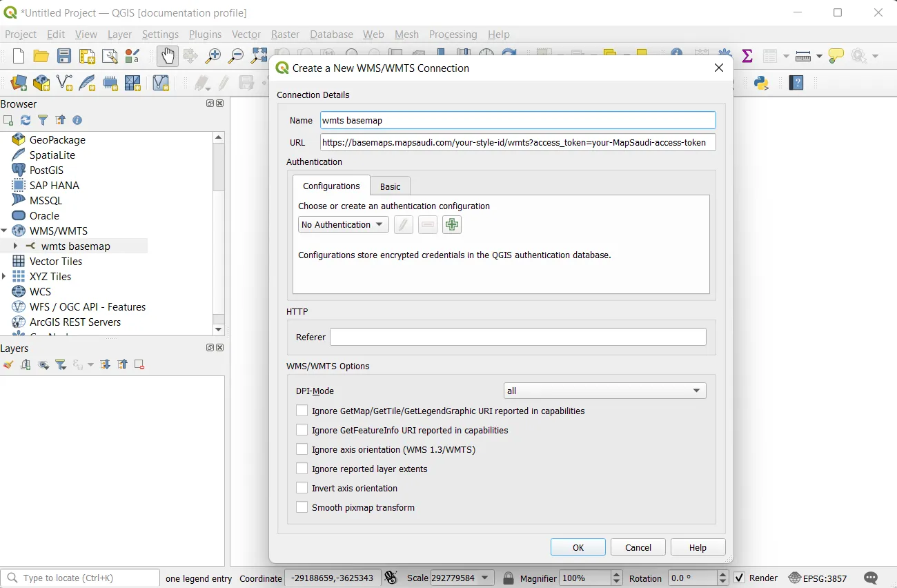
Task: Click into the Referer input field
Action: pos(517,337)
